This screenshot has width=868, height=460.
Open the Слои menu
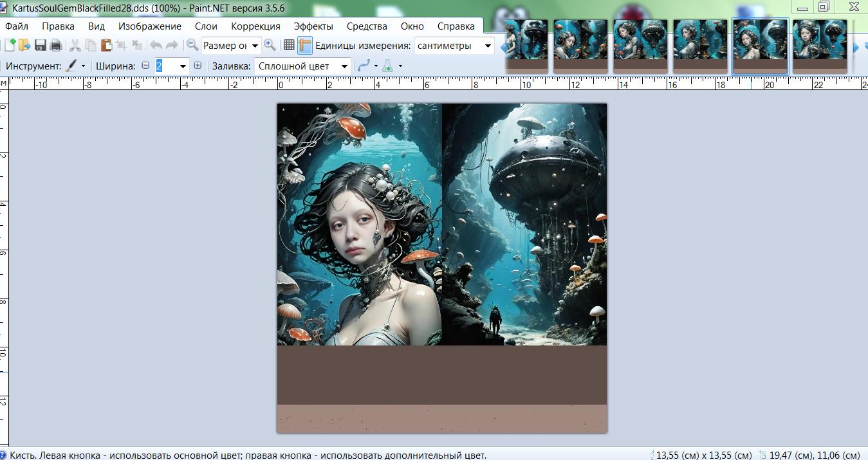point(206,26)
